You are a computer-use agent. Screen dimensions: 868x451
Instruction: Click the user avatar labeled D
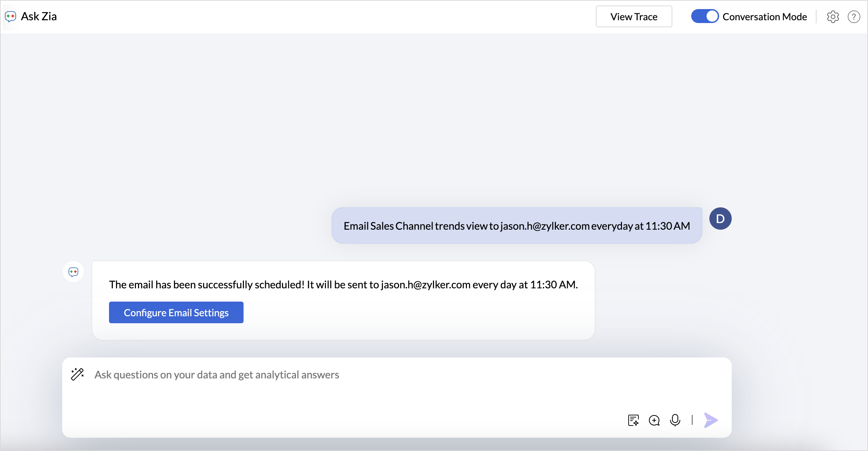720,219
